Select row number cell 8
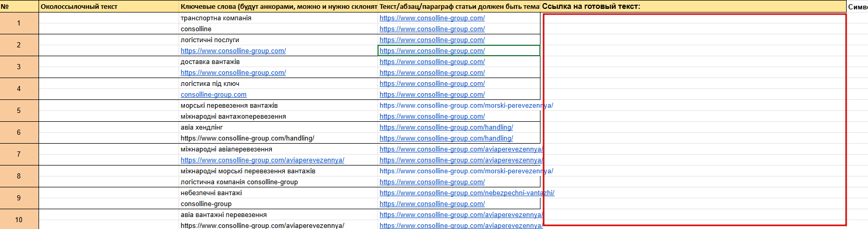868x229 pixels. (19, 176)
